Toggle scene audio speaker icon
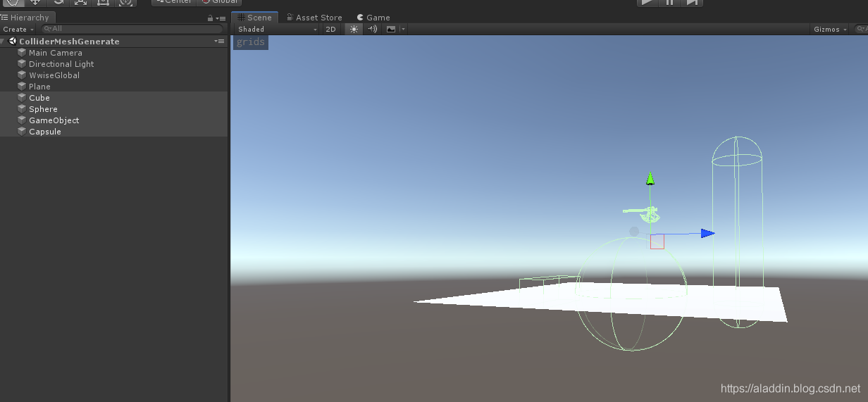The image size is (868, 402). point(372,29)
